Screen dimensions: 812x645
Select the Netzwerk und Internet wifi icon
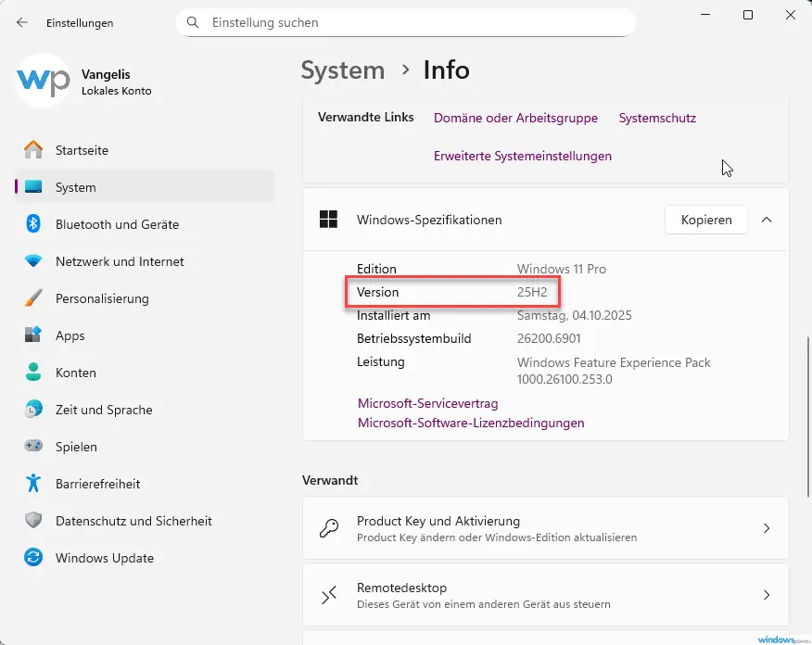(x=33, y=261)
